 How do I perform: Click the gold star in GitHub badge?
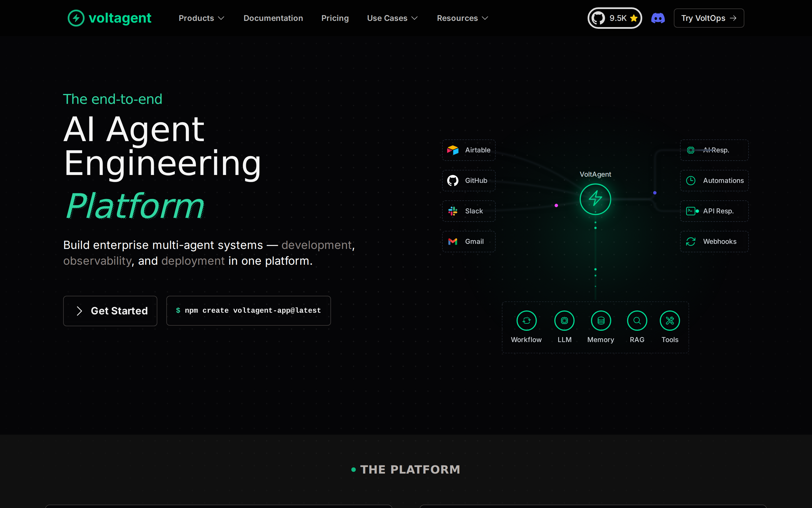pyautogui.click(x=634, y=18)
